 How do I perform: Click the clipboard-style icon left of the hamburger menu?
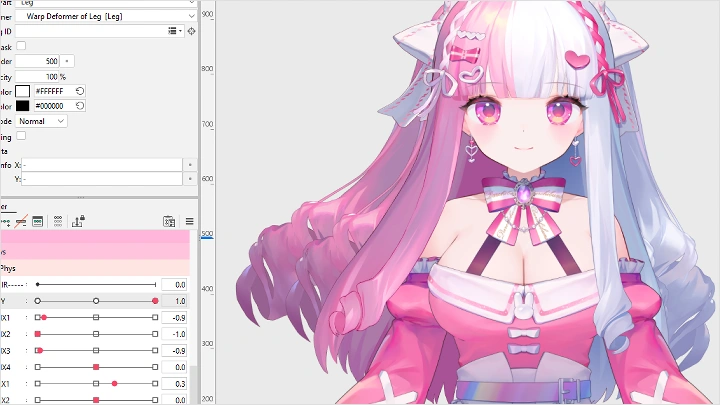(x=169, y=221)
